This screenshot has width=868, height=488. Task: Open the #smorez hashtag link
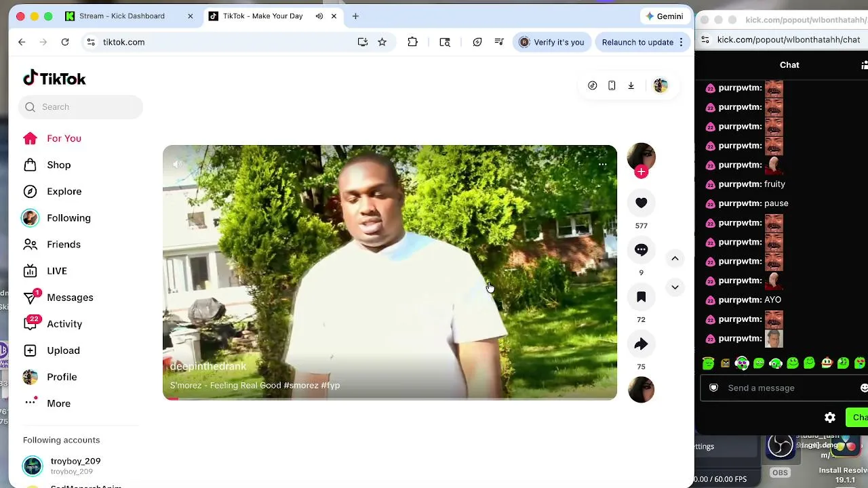tap(301, 385)
